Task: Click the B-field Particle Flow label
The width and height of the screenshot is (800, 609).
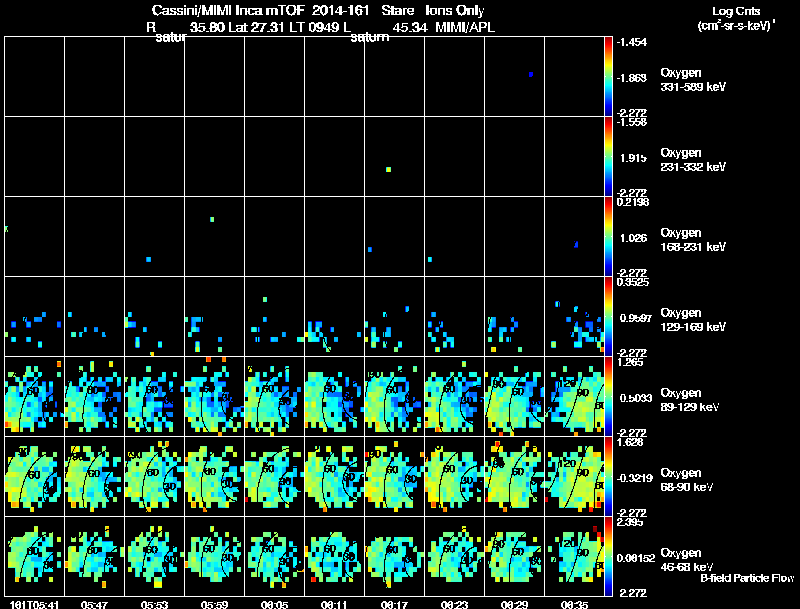Action: pos(746,578)
